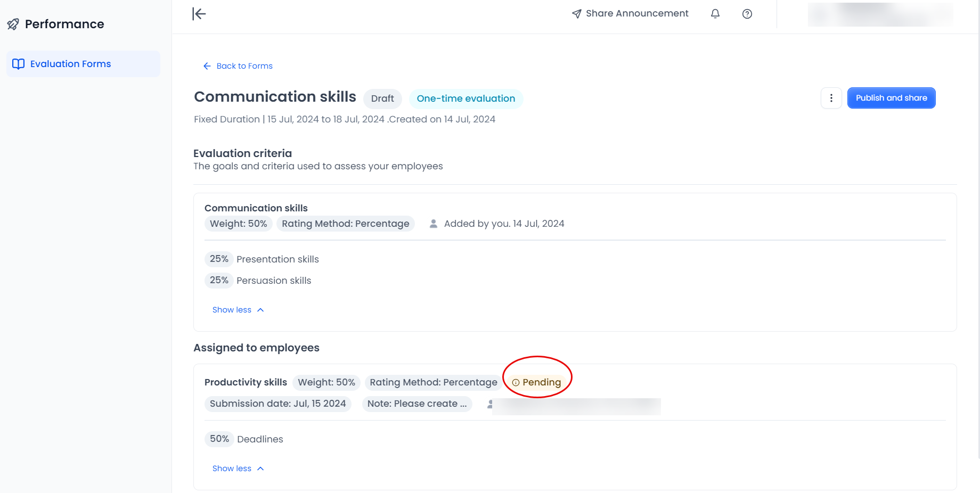Click the Share Announcement send icon

[576, 13]
